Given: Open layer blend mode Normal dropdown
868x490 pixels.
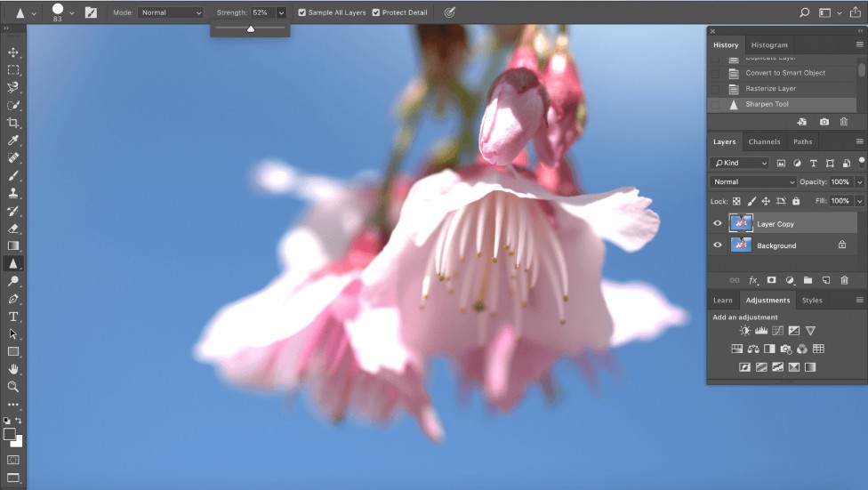Looking at the screenshot, I should pyautogui.click(x=753, y=181).
